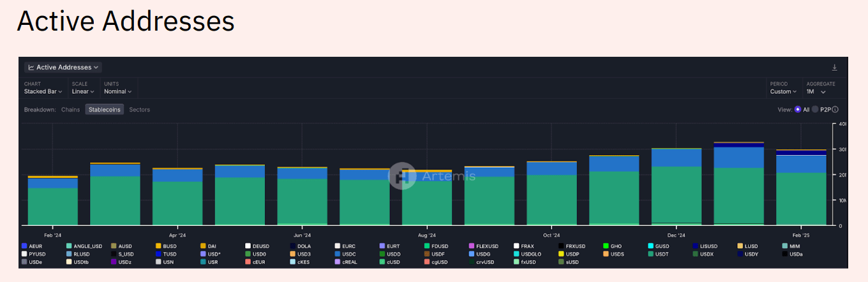Select the All view radio button
The image size is (868, 282).
pyautogui.click(x=798, y=110)
